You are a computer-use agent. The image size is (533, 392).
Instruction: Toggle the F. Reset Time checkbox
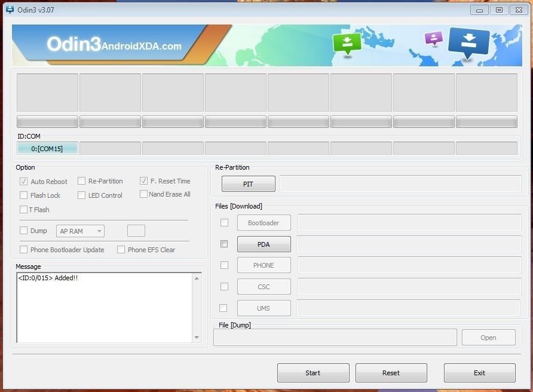coord(143,181)
